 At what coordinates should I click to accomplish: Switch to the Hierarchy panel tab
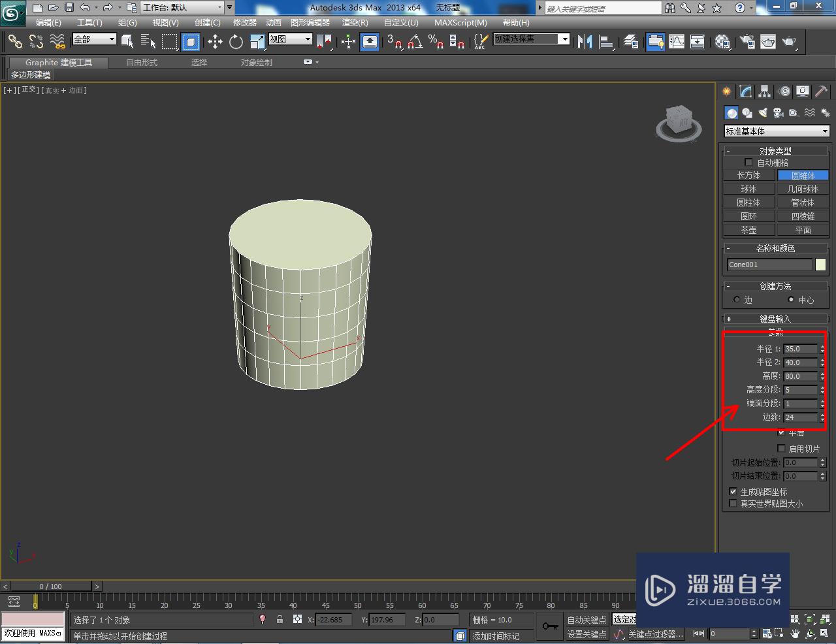pyautogui.click(x=764, y=91)
